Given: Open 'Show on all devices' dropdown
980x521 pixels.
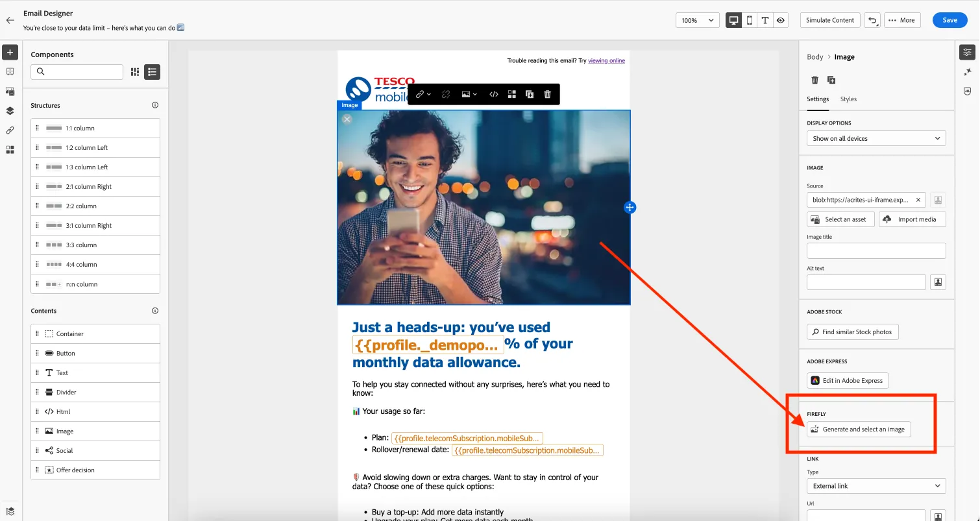Looking at the screenshot, I should [x=876, y=138].
